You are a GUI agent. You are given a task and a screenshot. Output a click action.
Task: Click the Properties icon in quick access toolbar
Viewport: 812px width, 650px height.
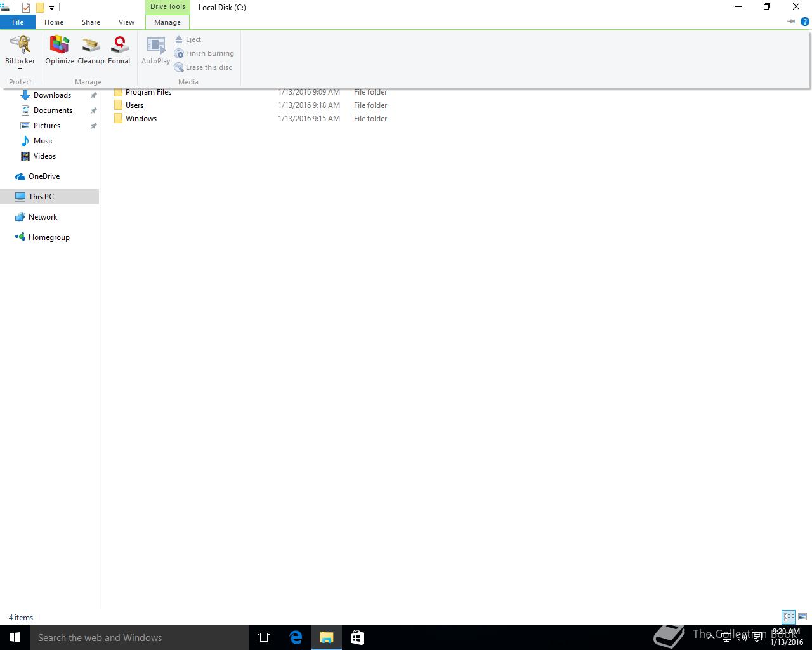pyautogui.click(x=26, y=8)
